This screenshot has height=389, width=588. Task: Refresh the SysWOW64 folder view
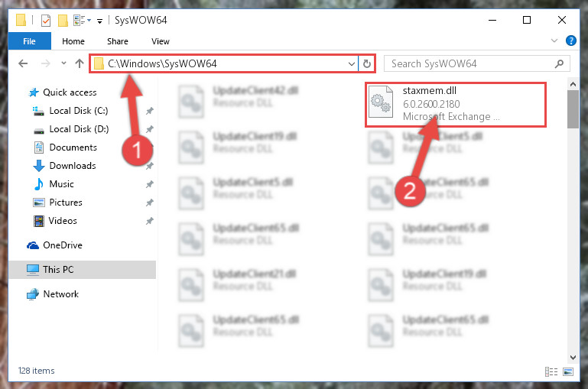367,63
